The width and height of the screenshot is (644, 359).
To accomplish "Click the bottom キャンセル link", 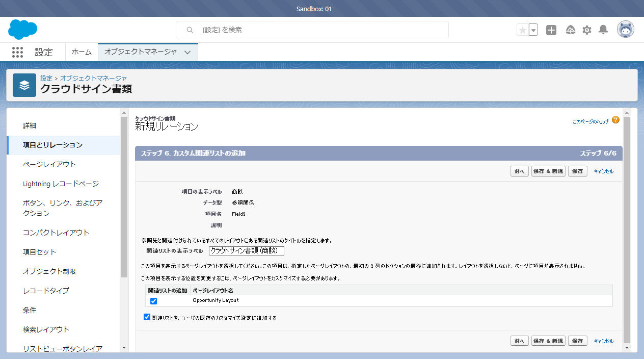I will tap(604, 341).
